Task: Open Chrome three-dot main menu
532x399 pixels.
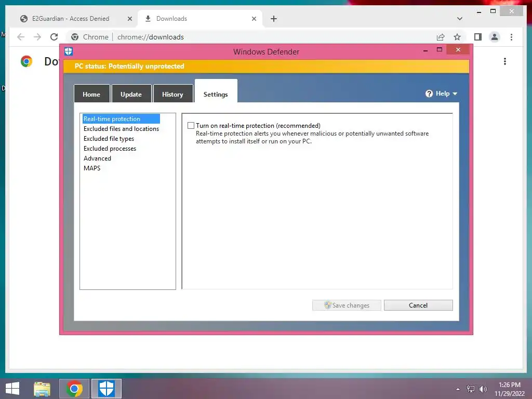Action: 511,37
